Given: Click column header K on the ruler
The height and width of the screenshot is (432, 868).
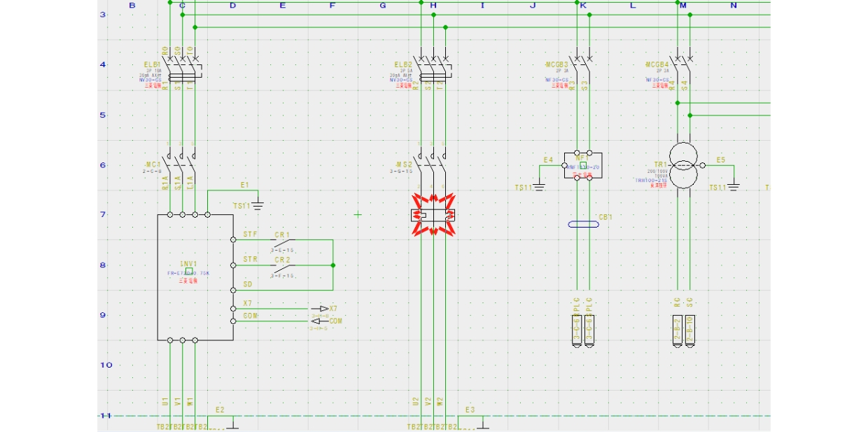Looking at the screenshot, I should point(583,6).
